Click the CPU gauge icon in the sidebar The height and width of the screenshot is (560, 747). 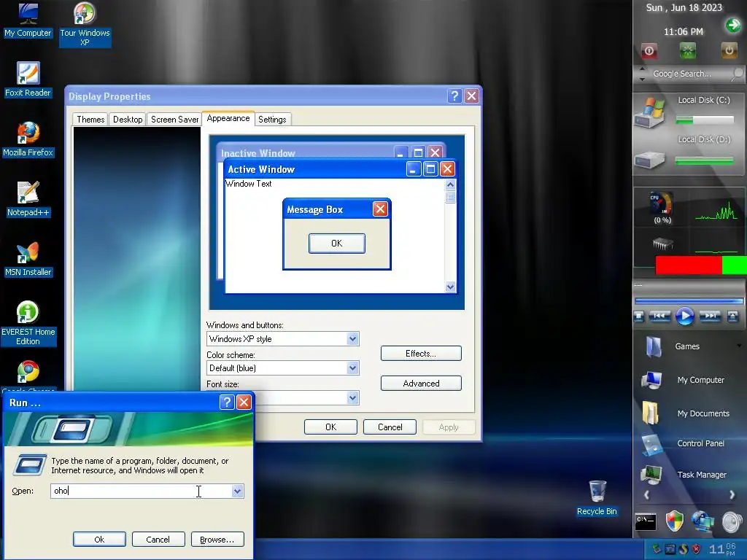[662, 203]
